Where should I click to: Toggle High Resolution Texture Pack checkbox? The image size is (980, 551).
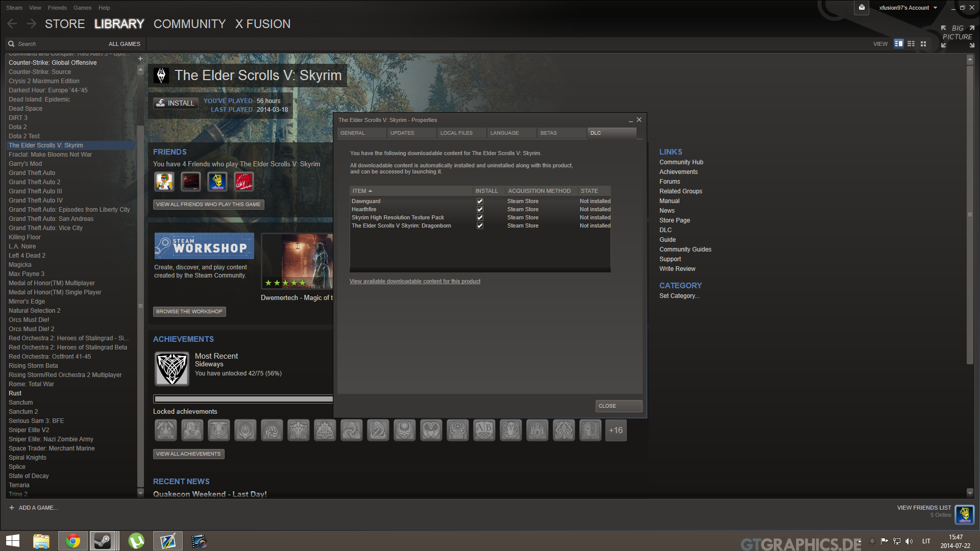[x=480, y=218]
